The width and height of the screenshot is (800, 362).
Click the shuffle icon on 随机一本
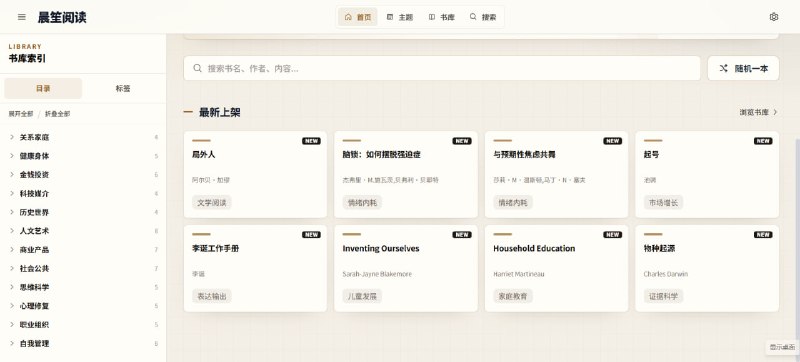pyautogui.click(x=723, y=68)
